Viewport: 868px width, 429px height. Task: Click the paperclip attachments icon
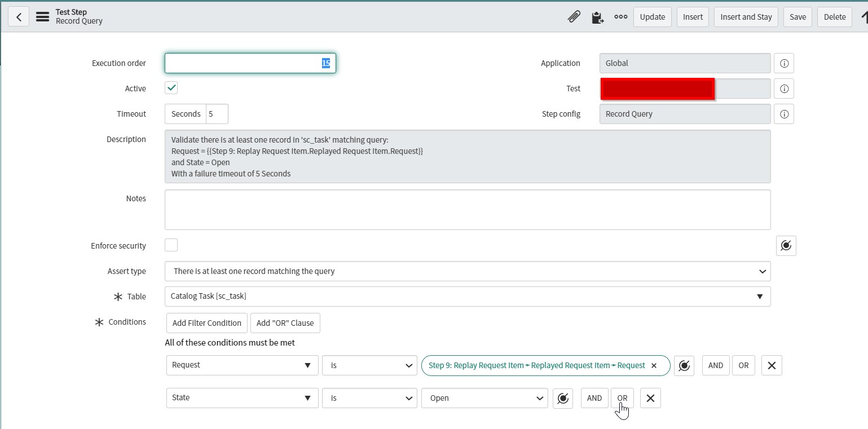(x=574, y=17)
